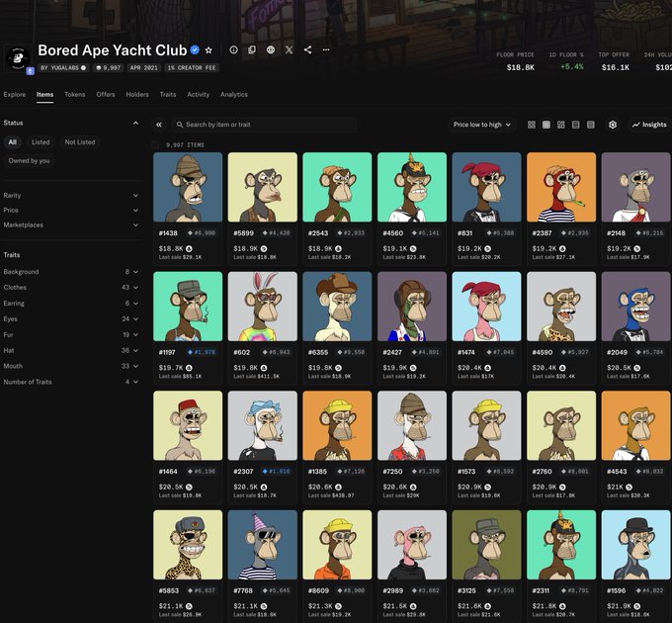The height and width of the screenshot is (623, 672).
Task: Expand the Fur trait filter
Action: click(71, 335)
